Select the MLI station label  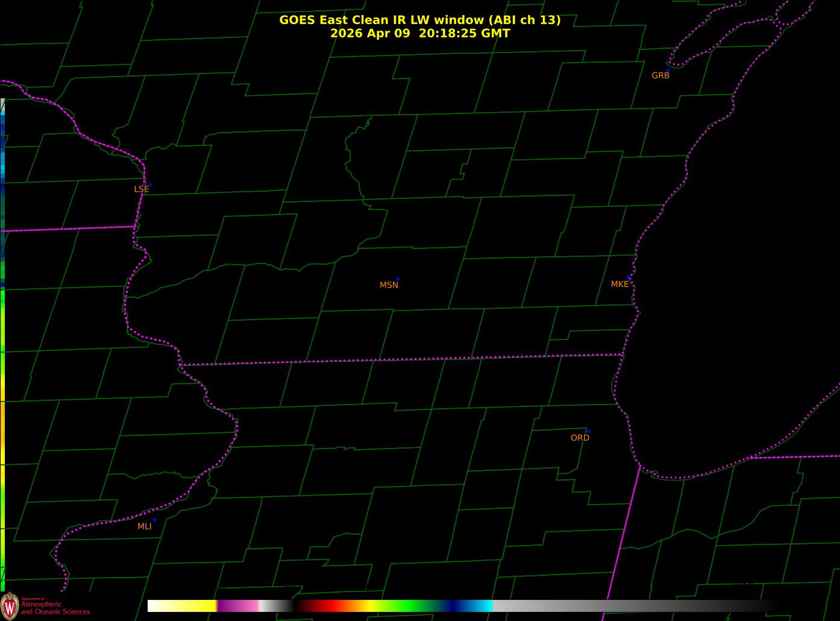point(145,526)
